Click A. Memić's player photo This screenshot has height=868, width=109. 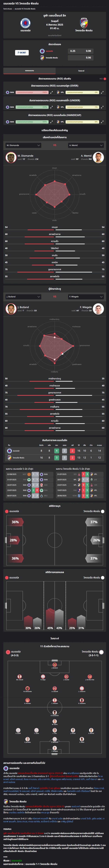tap(98, 157)
